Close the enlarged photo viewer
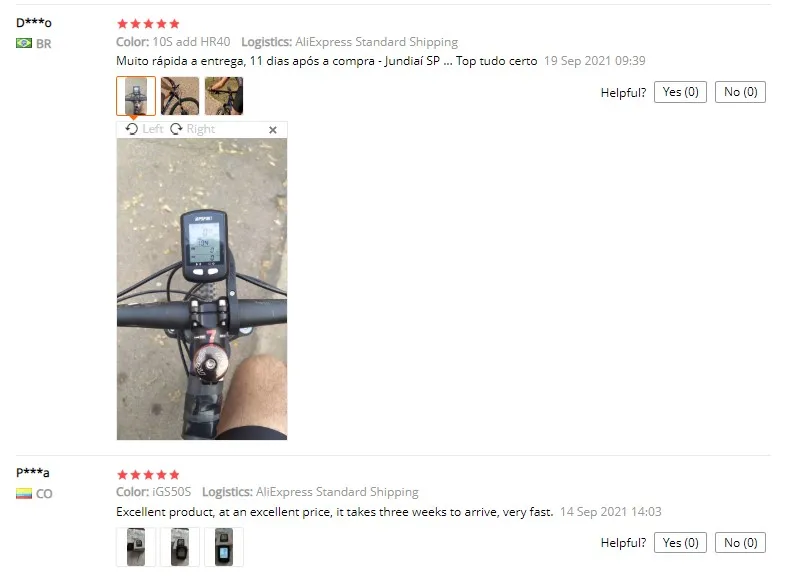 point(273,130)
